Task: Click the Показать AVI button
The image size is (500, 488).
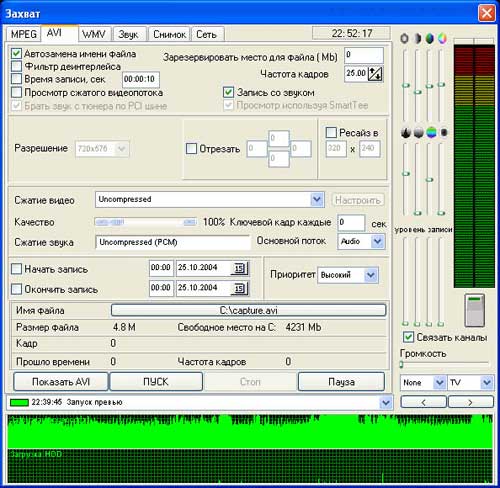Action: (61, 382)
